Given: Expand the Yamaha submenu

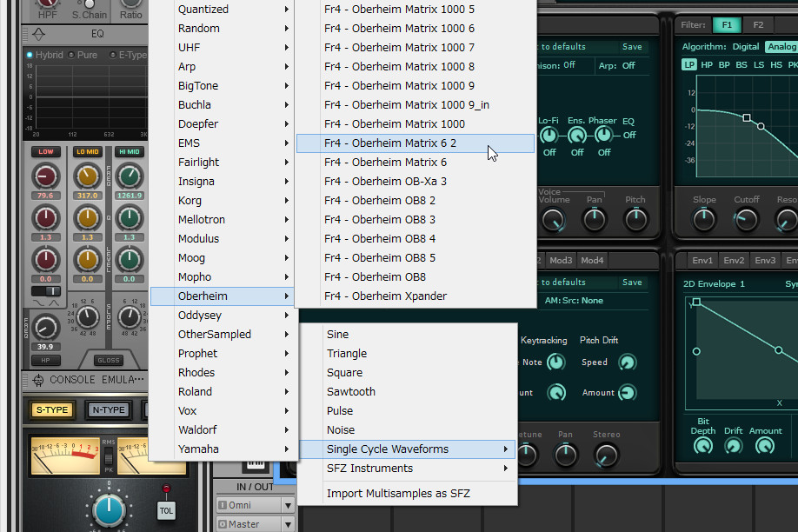Looking at the screenshot, I should pyautogui.click(x=223, y=449).
